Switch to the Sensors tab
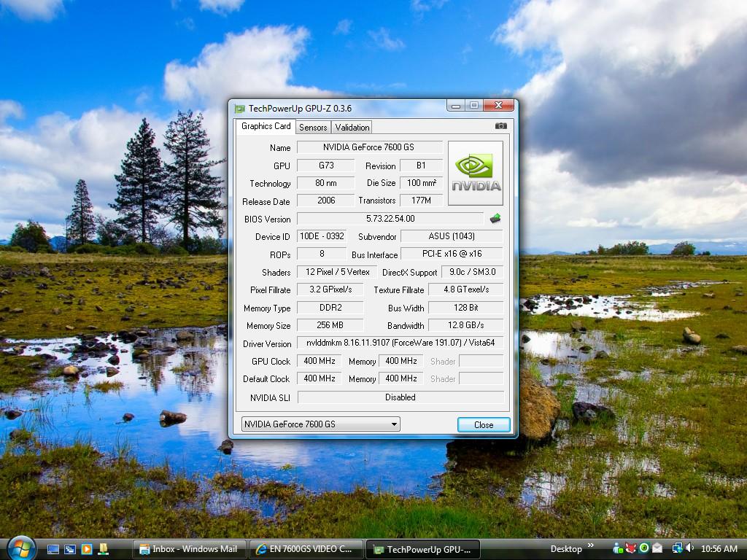Viewport: 747px width, 560px height. [313, 127]
